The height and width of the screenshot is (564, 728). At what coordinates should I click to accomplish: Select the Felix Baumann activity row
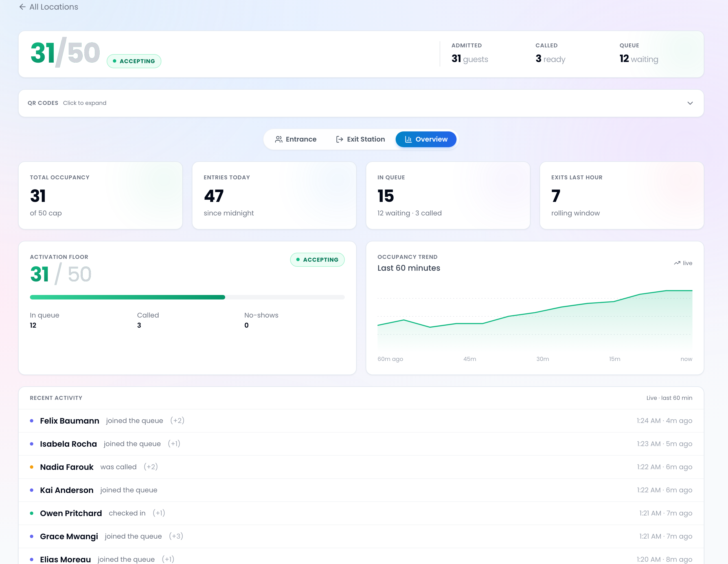[x=361, y=421]
